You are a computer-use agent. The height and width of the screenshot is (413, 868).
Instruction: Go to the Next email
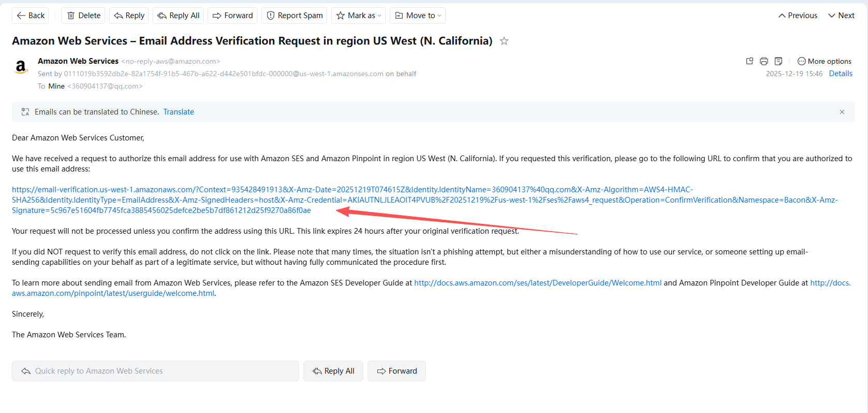point(841,16)
